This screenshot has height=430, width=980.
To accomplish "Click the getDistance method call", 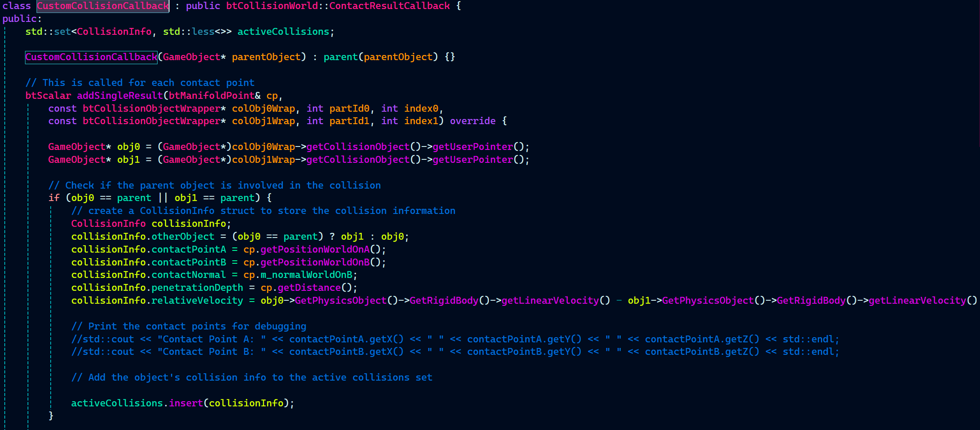I will point(309,288).
